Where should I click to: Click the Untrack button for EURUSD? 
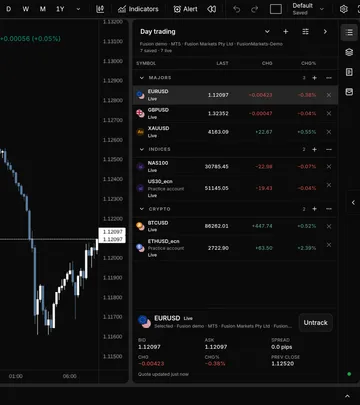[x=315, y=323]
